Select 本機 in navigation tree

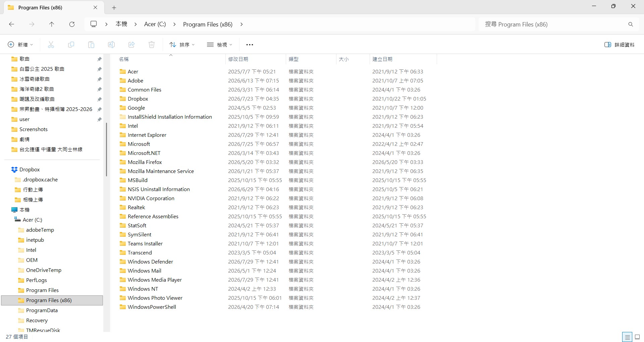pos(24,210)
